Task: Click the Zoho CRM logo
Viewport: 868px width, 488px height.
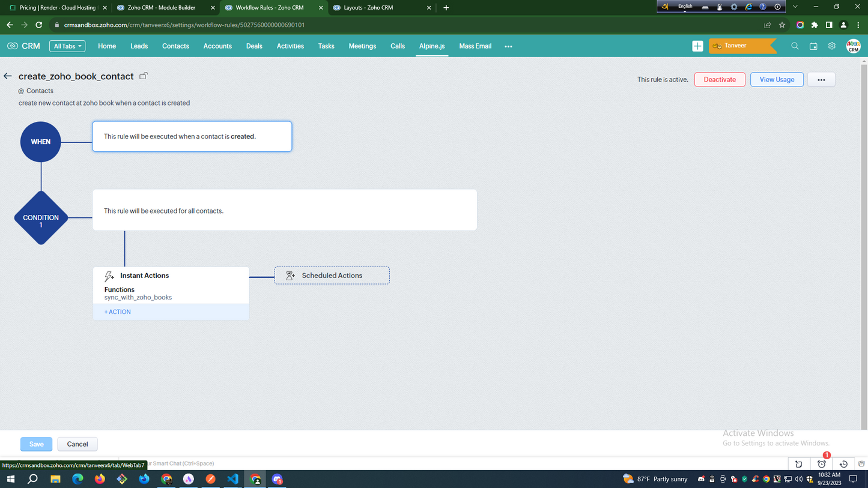Action: pos(23,46)
